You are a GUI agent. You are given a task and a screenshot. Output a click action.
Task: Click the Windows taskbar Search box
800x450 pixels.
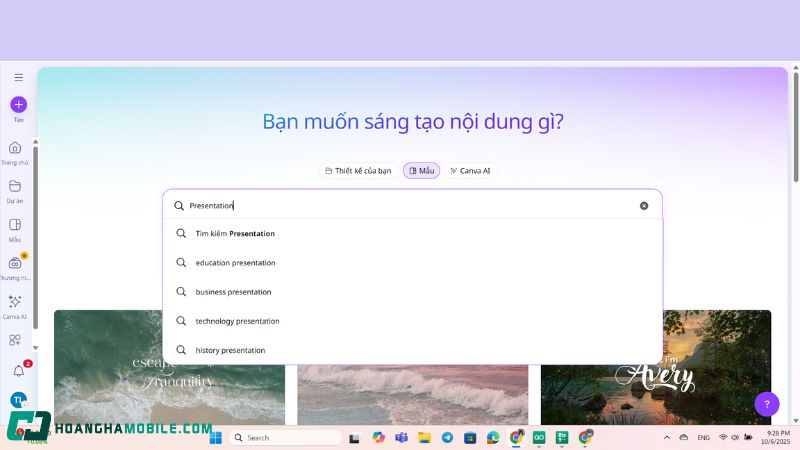286,438
